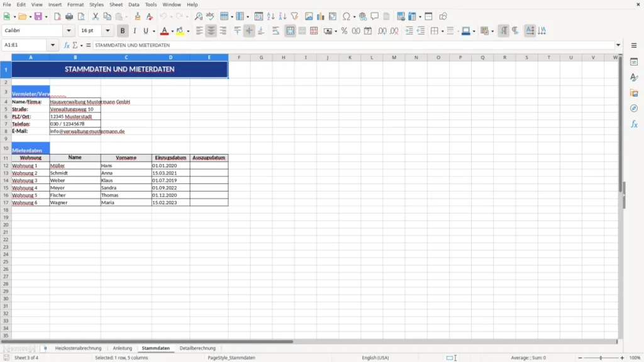The image size is (644, 362).
Task: Print the spreadsheet
Action: (x=69, y=16)
